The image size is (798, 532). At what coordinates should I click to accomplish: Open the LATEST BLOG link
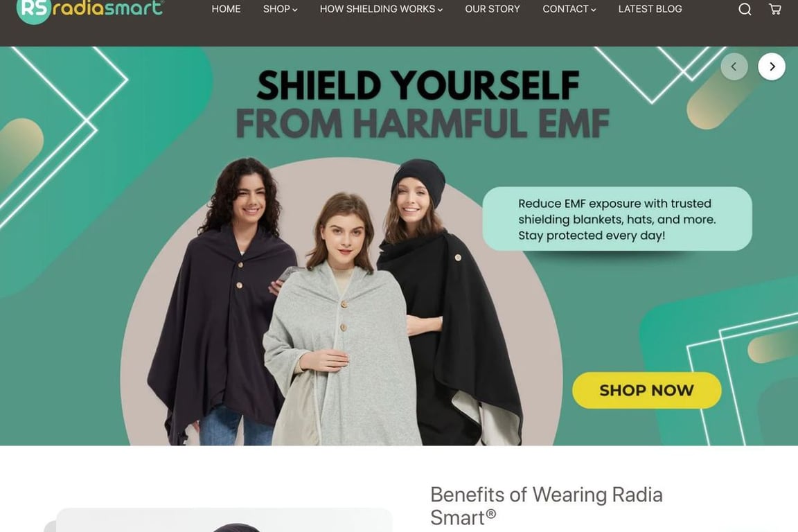tap(650, 9)
